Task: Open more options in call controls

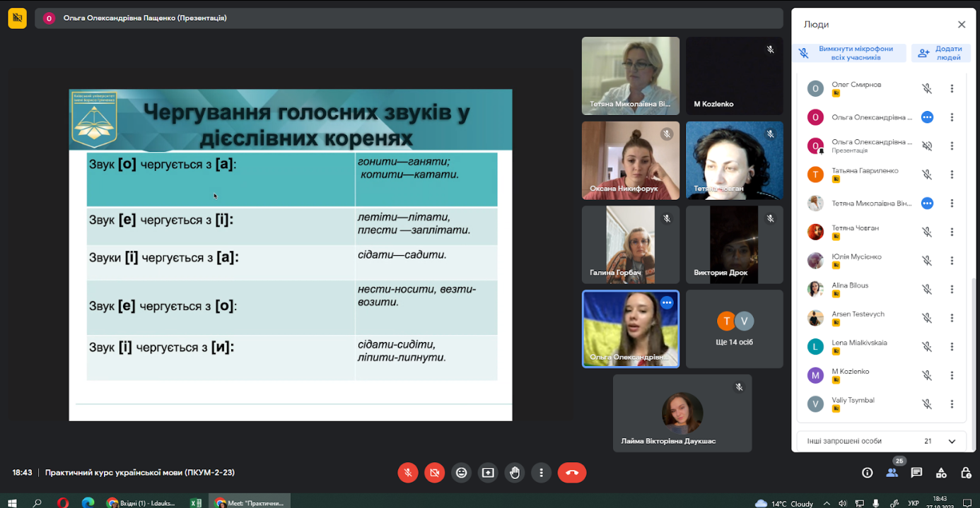Action: coord(542,473)
